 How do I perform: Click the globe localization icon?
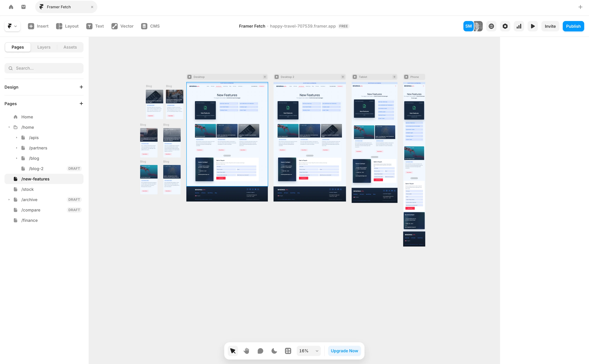click(491, 26)
